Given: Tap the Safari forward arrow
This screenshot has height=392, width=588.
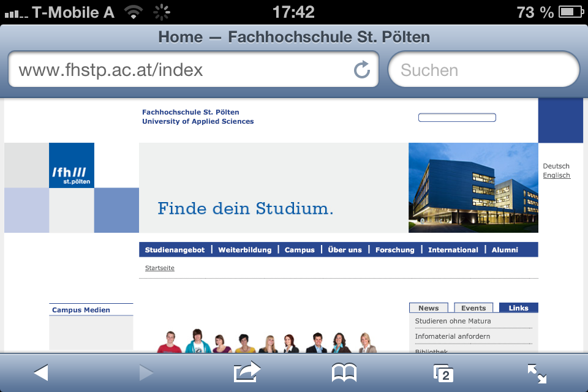Looking at the screenshot, I should 146,372.
